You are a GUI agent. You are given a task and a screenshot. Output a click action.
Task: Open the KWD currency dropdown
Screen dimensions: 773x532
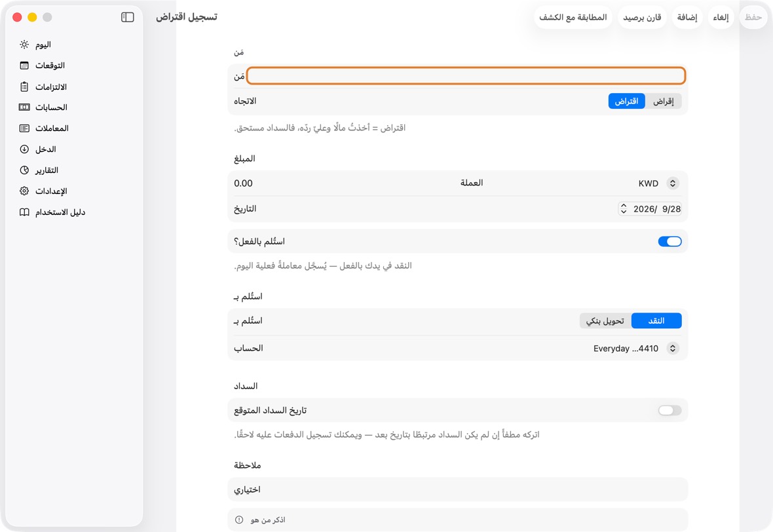pos(658,183)
